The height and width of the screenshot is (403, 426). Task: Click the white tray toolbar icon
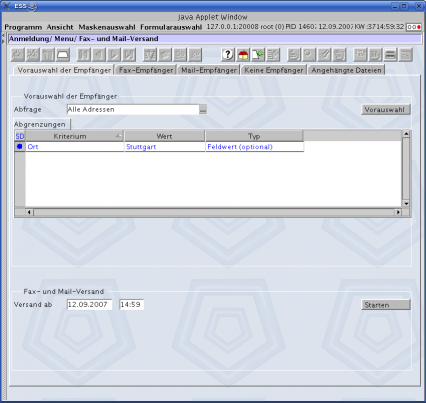coord(63,54)
